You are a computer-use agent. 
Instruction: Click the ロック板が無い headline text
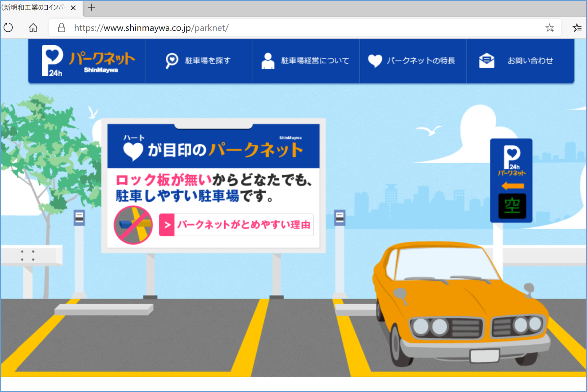[164, 180]
